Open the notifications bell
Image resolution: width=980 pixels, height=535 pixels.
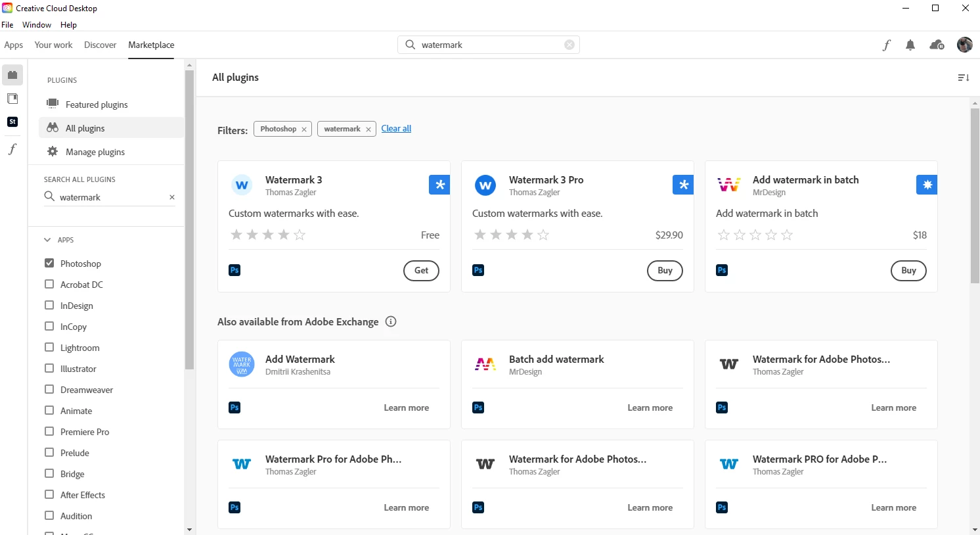910,45
